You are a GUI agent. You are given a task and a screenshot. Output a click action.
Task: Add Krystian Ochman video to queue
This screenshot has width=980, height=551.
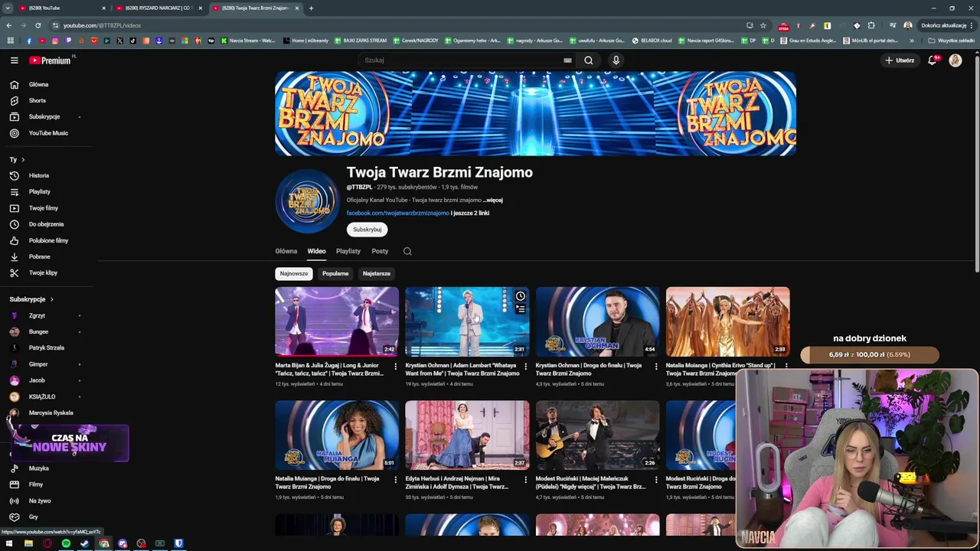pyautogui.click(x=521, y=309)
